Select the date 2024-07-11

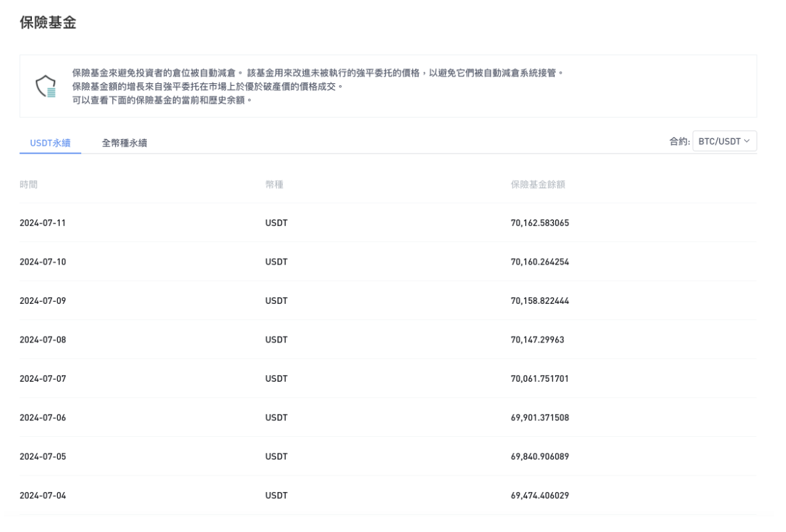click(x=43, y=223)
